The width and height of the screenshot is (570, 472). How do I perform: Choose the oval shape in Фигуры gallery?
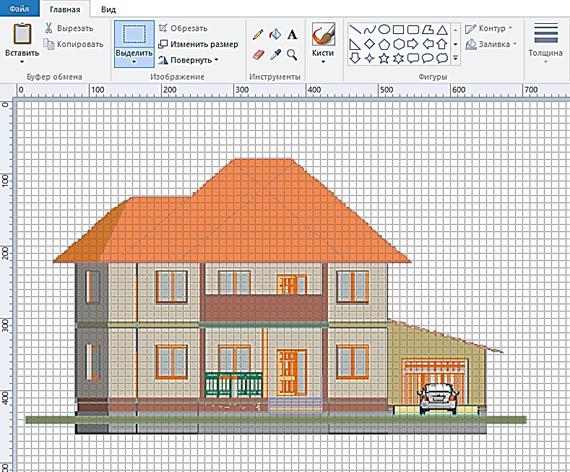(x=384, y=29)
